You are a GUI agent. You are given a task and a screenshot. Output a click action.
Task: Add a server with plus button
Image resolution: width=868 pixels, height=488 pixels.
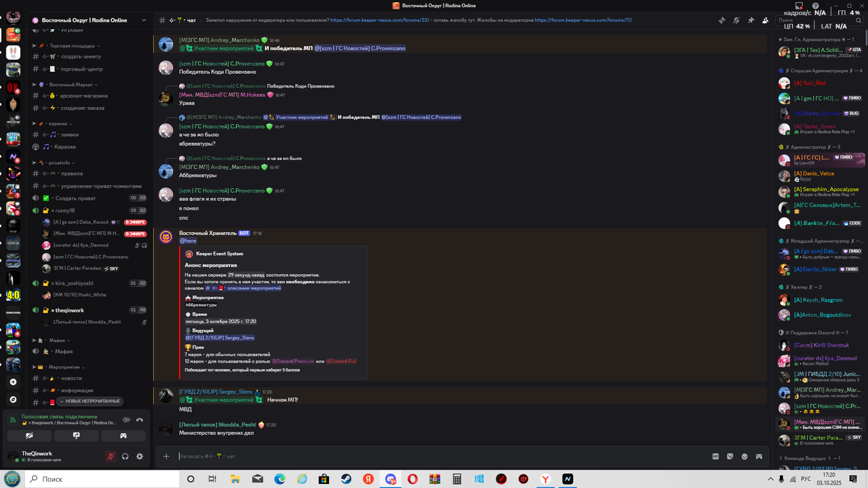coord(13,382)
